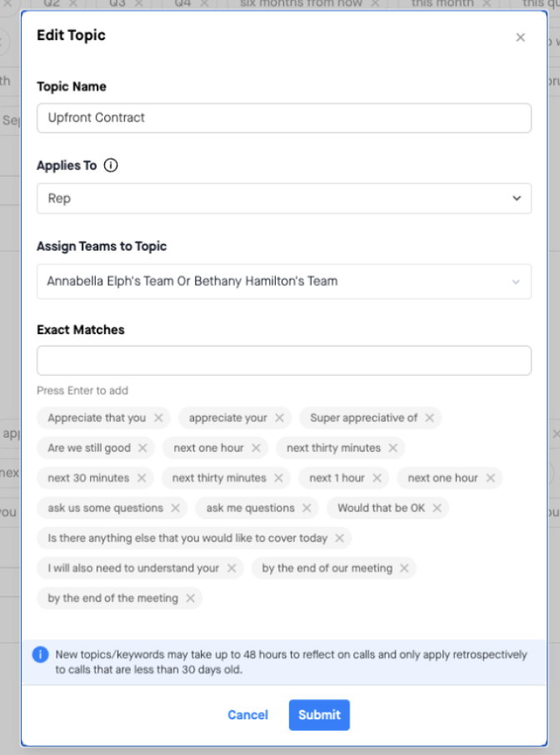Remove the 'Would that be OK' tag

[x=437, y=508]
